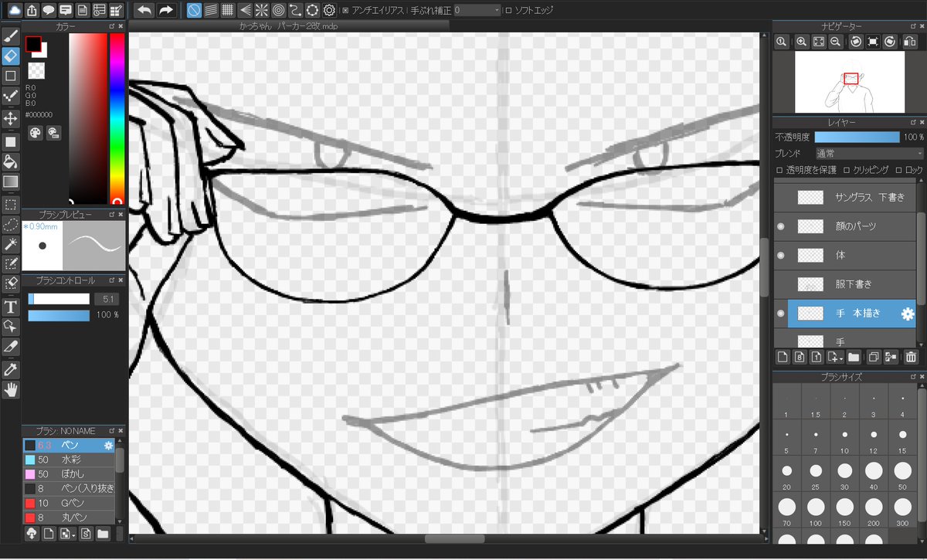This screenshot has height=560, width=927.
Task: Select the ぼかし brush
Action: click(x=70, y=473)
